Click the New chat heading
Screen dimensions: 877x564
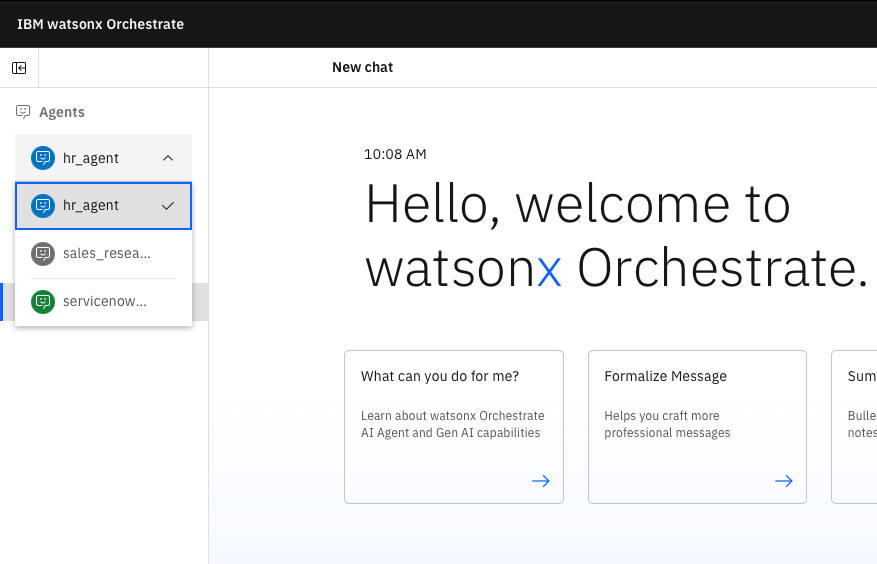coord(362,67)
